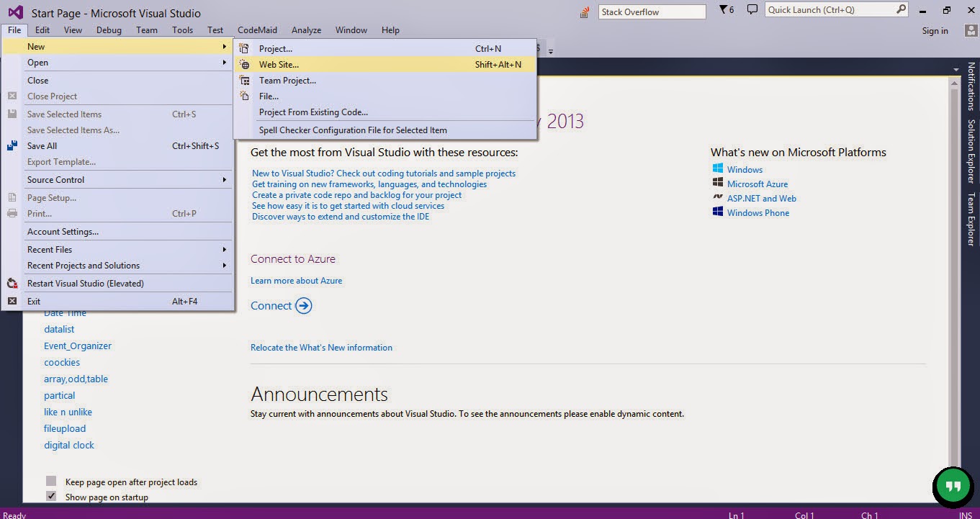Click the ASP.NET and Web icon

(718, 197)
